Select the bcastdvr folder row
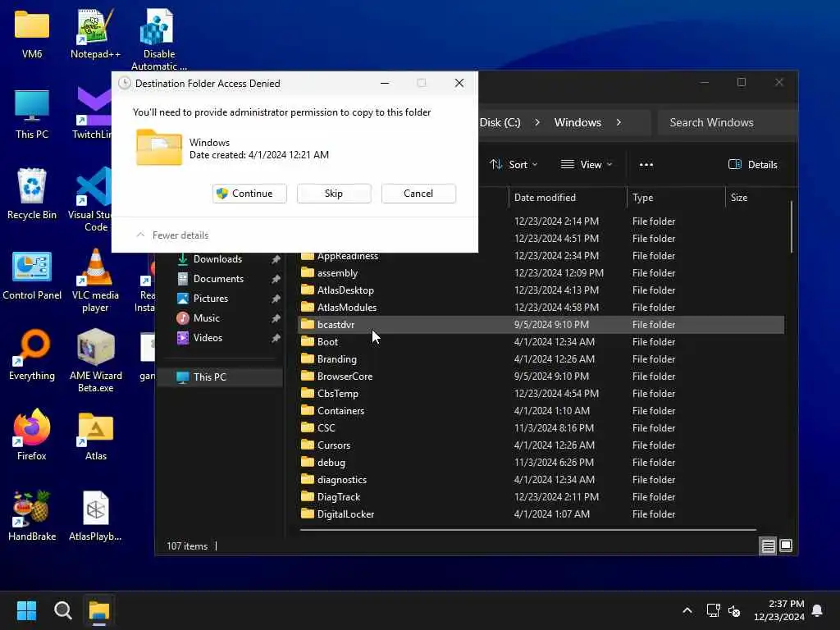840x630 pixels. 541,325
